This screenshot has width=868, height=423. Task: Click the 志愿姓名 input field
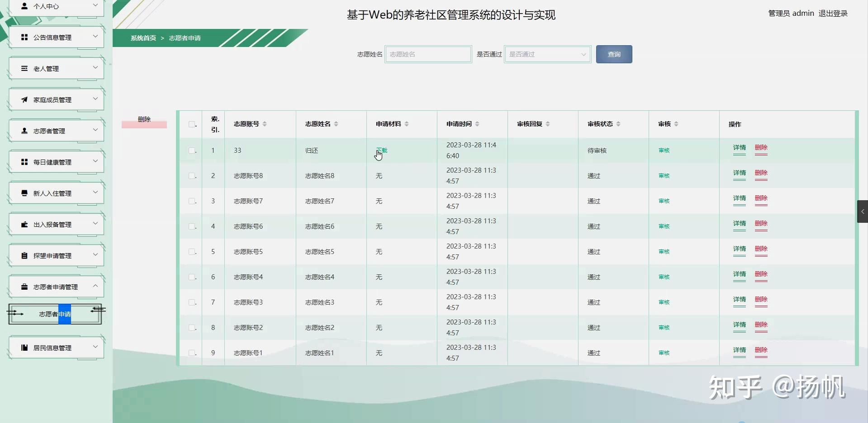pos(427,54)
